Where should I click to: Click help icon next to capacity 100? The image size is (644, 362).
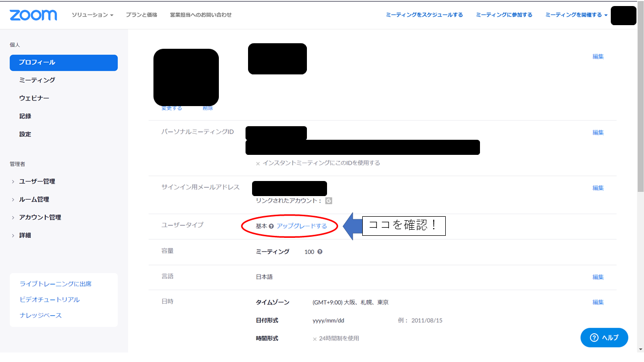320,252
